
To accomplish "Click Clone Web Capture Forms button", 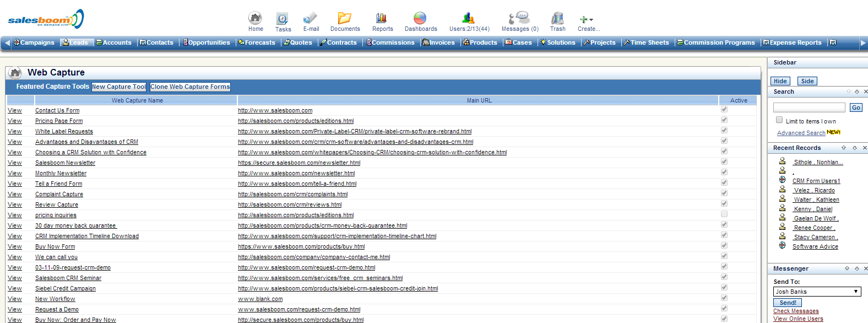I will click(x=190, y=87).
